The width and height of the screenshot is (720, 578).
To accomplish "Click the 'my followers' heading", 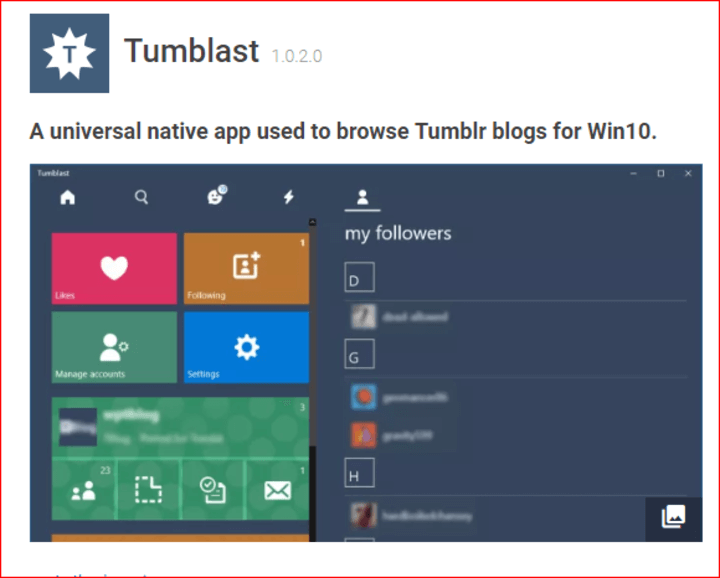I will point(398,233).
